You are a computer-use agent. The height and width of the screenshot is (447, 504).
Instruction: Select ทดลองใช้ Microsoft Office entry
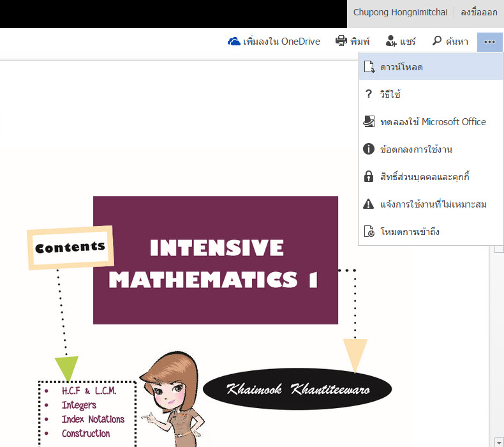431,121
